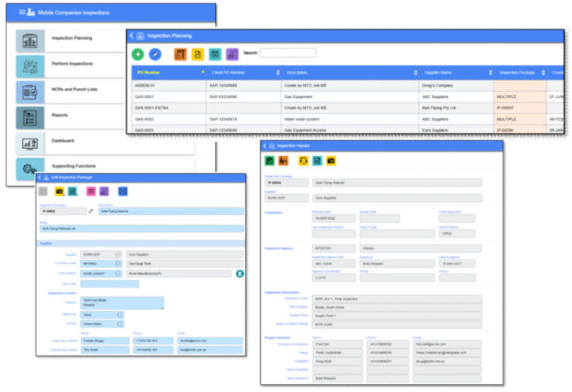Click the pencil icon beside Inspection Package field
572x392 pixels.
pyautogui.click(x=90, y=210)
